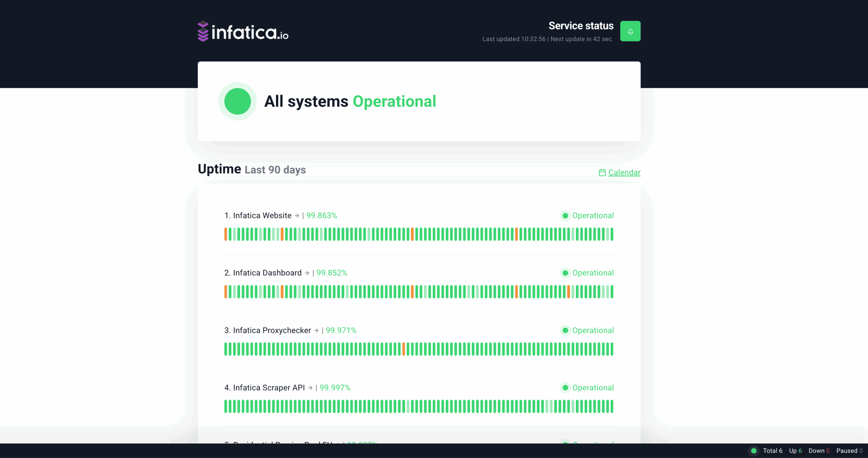Click the All systems Operational heading
Viewport: 868px width, 458px height.
tap(350, 101)
